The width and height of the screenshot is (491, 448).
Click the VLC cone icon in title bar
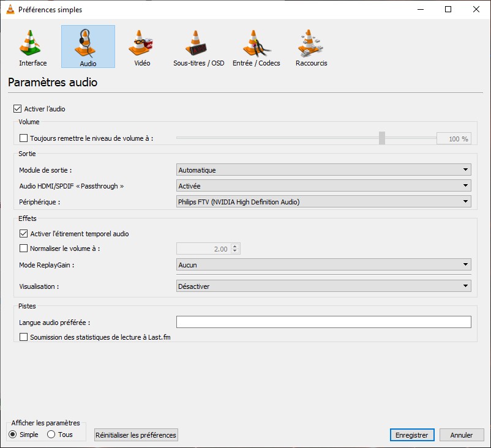pyautogui.click(x=10, y=9)
